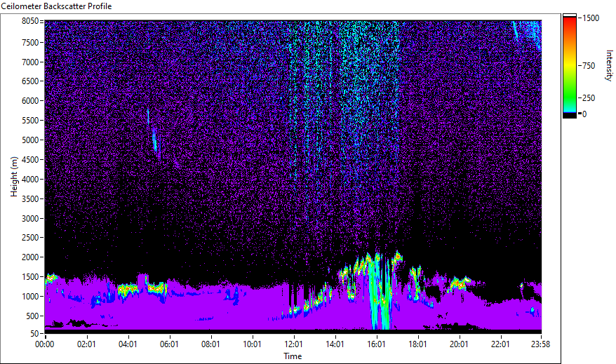
Task: Click the 23:58 time axis label
Action: pos(540,344)
